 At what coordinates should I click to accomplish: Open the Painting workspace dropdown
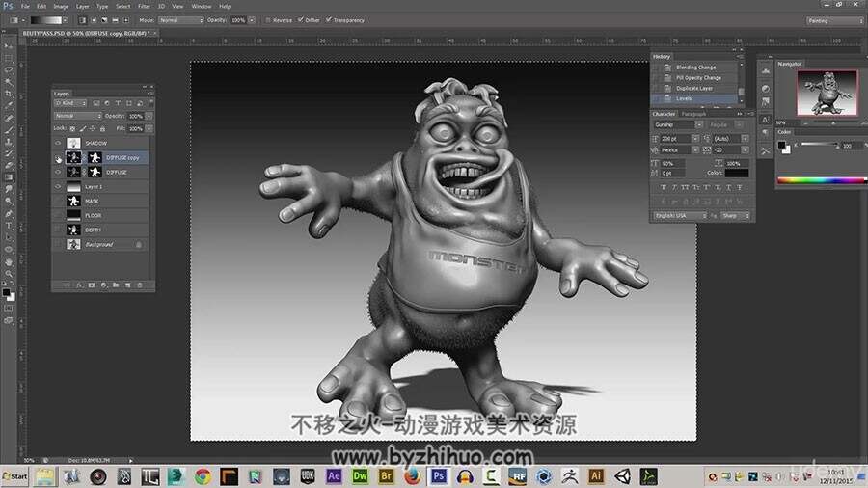tap(835, 20)
